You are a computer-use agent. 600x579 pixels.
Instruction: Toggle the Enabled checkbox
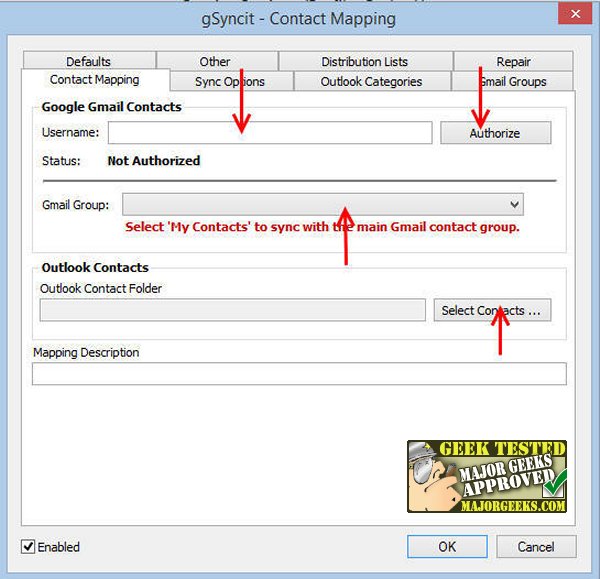click(28, 546)
